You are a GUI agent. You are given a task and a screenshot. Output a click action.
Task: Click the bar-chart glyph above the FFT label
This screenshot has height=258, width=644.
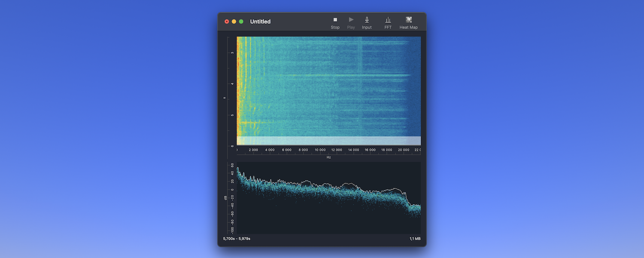point(388,19)
